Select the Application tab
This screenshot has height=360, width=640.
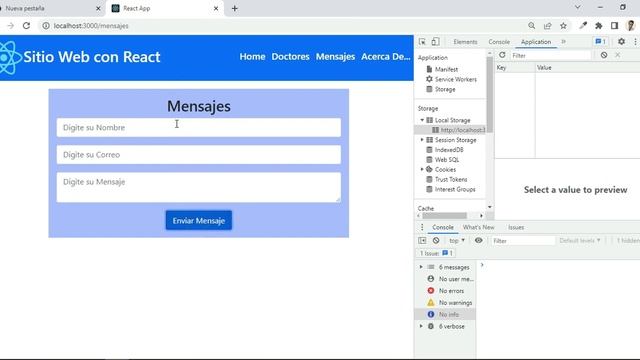point(536,42)
